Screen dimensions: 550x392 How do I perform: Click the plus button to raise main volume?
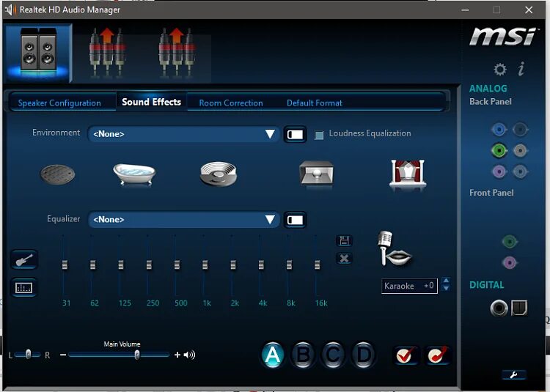(x=177, y=355)
